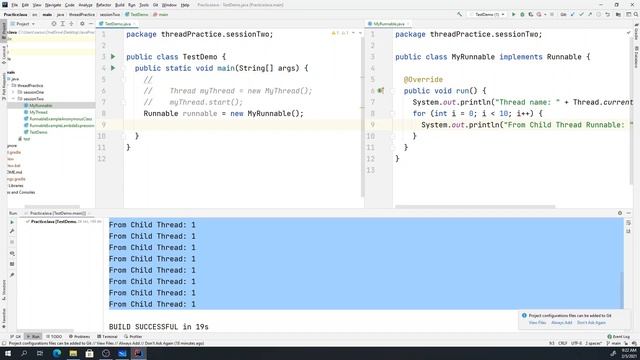Click Don't Ask Again in the notification
This screenshot has height=360, width=640.
pyautogui.click(x=591, y=322)
